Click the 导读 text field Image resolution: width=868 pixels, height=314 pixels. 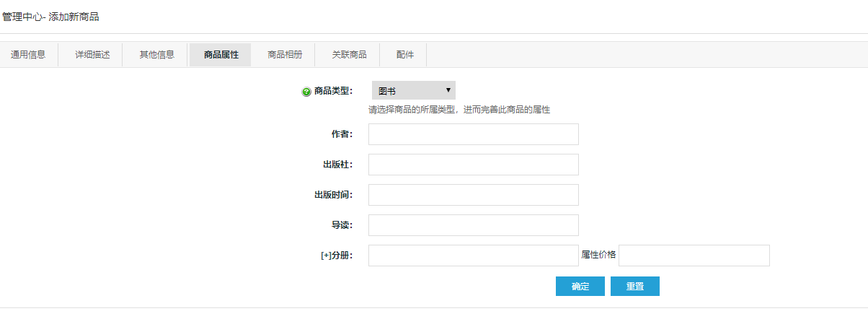(474, 225)
